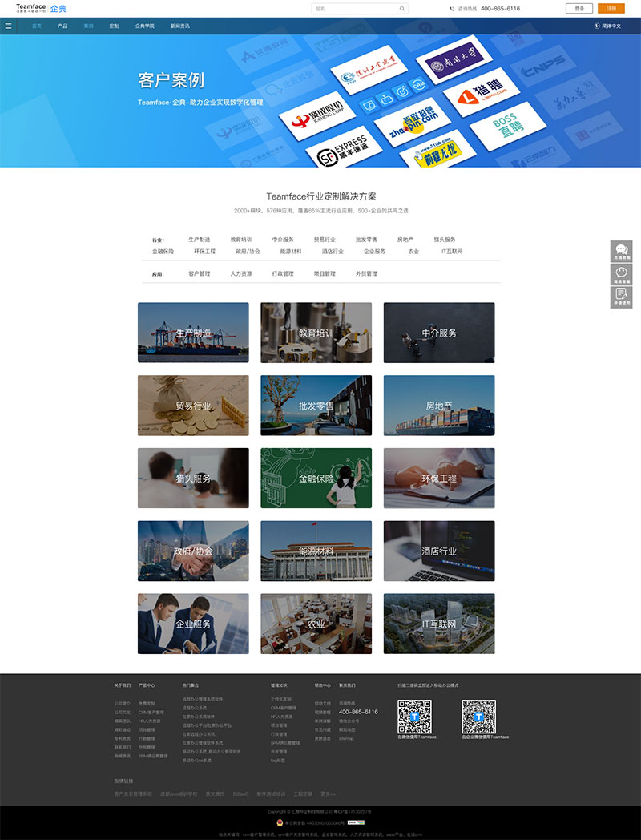Click the 登录 login button
Screen dimensions: 641x840
coord(579,8)
